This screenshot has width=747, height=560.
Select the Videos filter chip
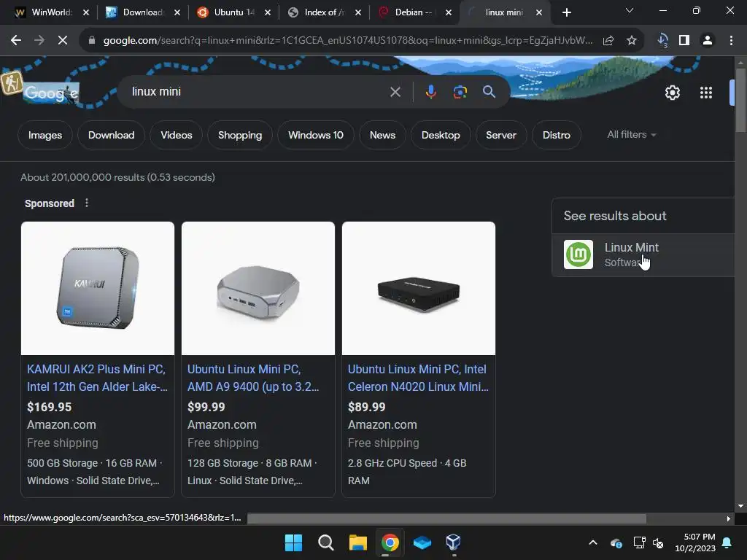click(177, 135)
